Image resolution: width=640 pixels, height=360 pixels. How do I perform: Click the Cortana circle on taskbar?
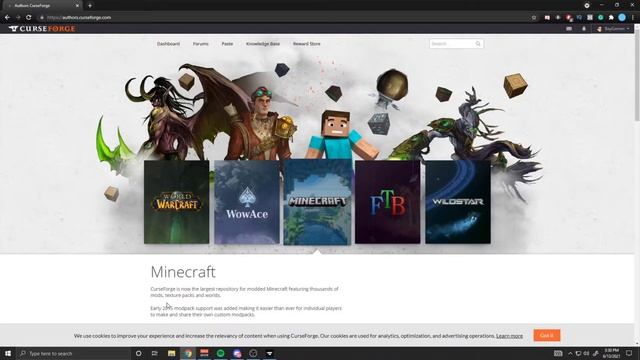coord(138,353)
